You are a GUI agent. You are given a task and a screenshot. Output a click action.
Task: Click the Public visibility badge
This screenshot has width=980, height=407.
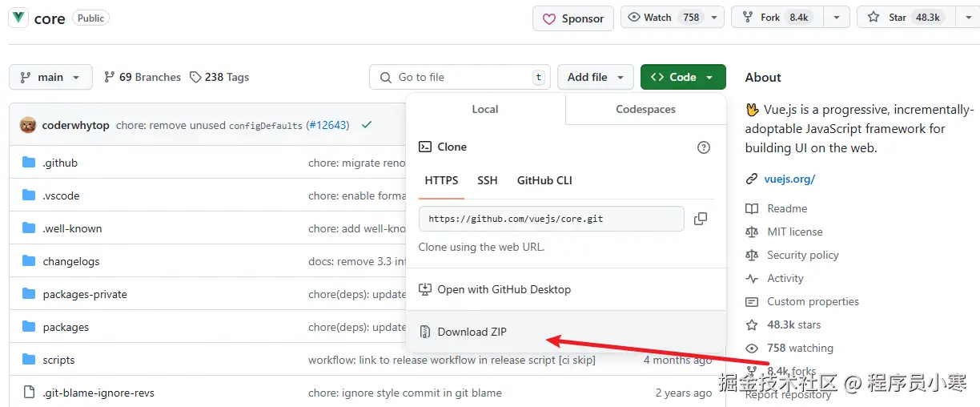(x=90, y=18)
